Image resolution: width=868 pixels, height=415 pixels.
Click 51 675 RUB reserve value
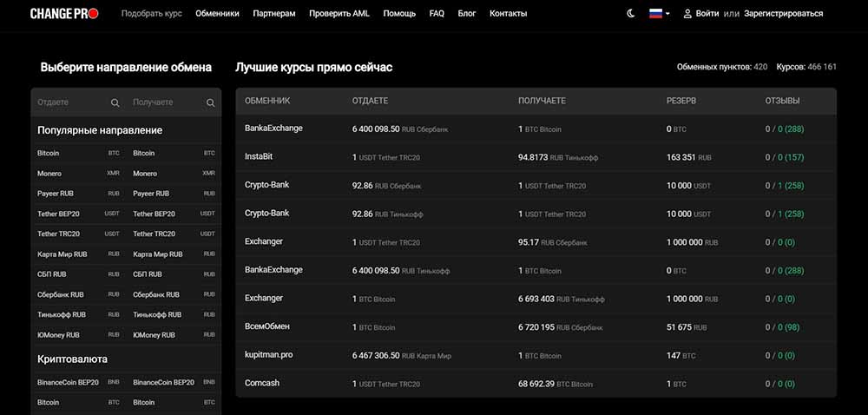tap(687, 327)
